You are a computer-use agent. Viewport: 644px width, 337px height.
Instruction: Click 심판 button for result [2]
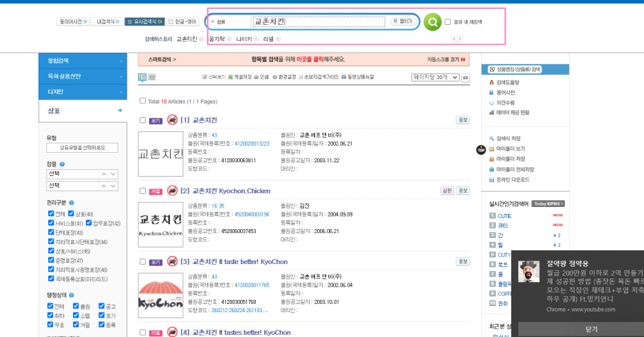point(447,191)
